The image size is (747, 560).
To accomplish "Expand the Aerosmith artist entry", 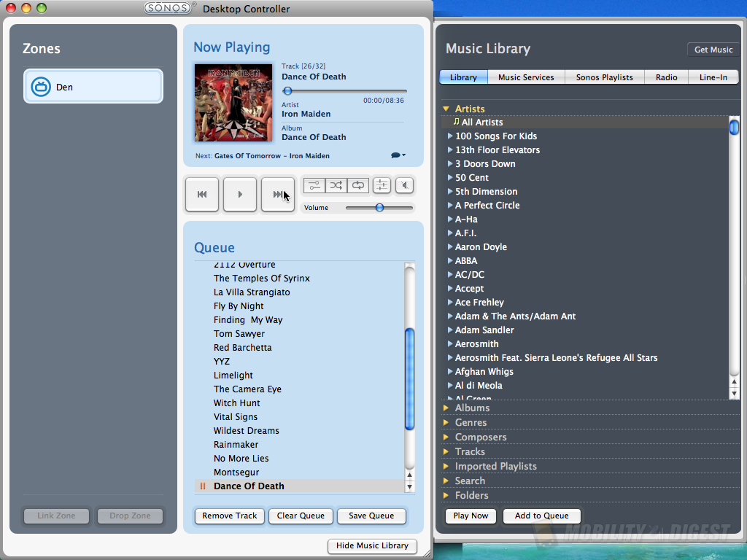I will (449, 344).
